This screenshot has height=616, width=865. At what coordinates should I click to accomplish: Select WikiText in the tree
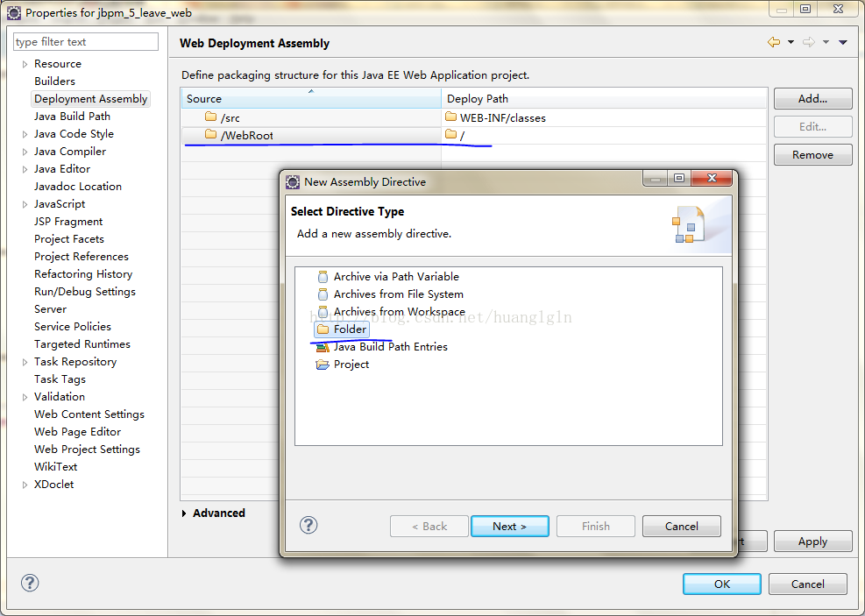(x=56, y=467)
